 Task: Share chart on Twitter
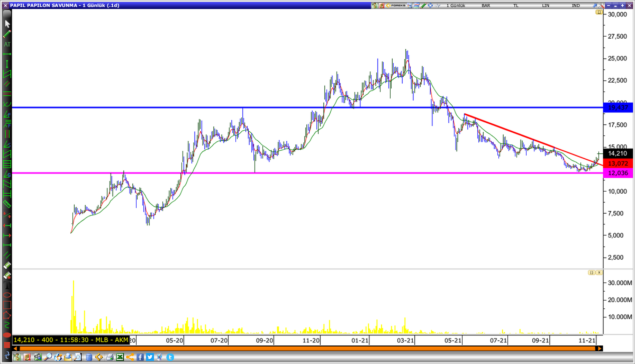coord(149,357)
